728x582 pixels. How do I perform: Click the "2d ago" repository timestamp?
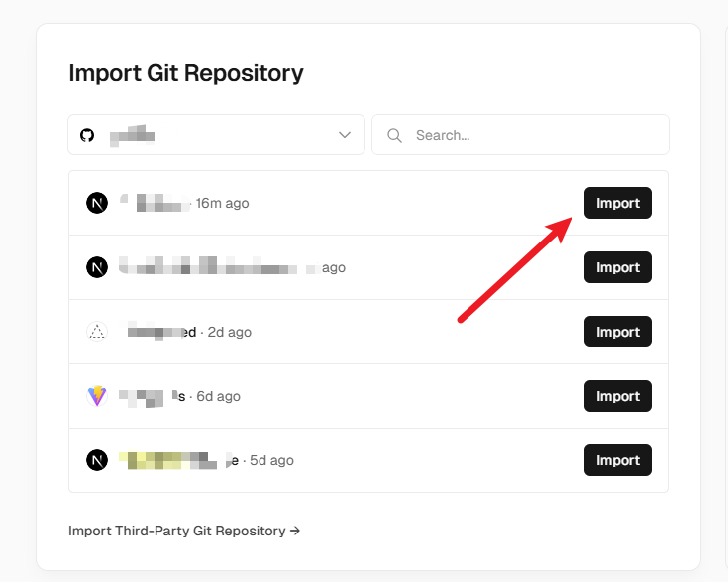[230, 332]
